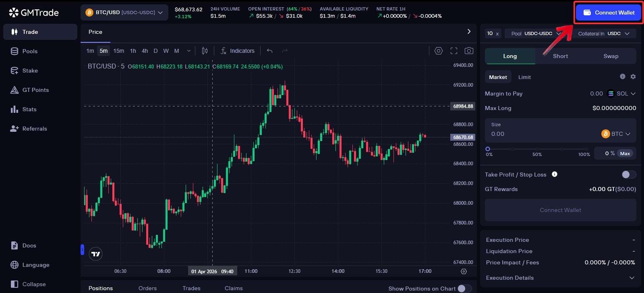The width and height of the screenshot is (644, 293).
Task: Click the blue Connect Wallet button at top
Action: coord(609,12)
